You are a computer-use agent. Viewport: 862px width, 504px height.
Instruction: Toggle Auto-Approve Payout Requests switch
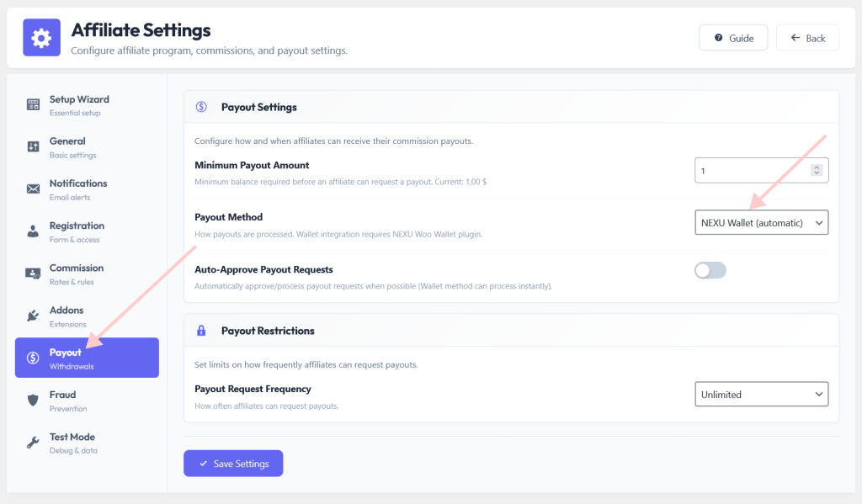tap(710, 270)
